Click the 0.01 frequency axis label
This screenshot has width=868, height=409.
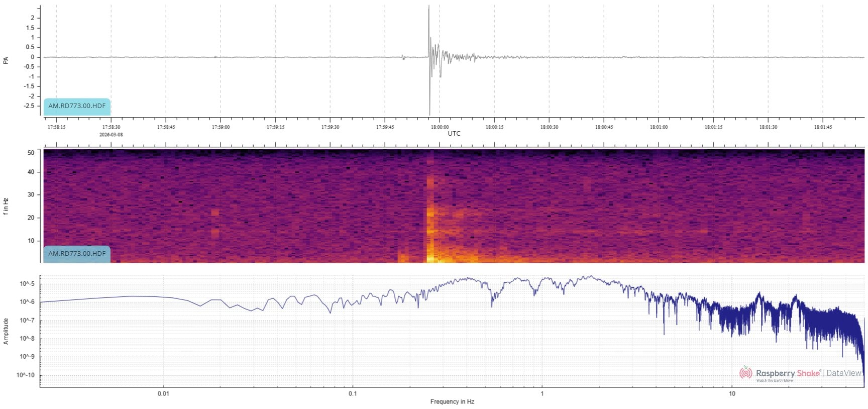point(163,393)
